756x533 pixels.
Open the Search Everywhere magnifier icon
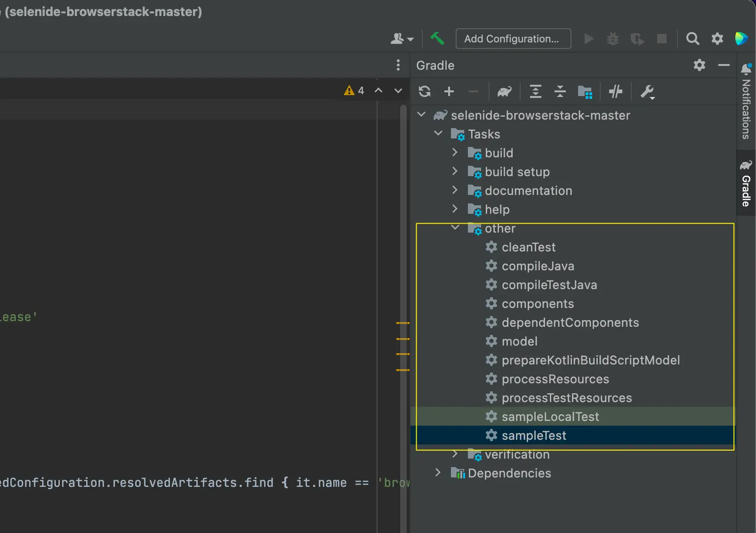692,39
